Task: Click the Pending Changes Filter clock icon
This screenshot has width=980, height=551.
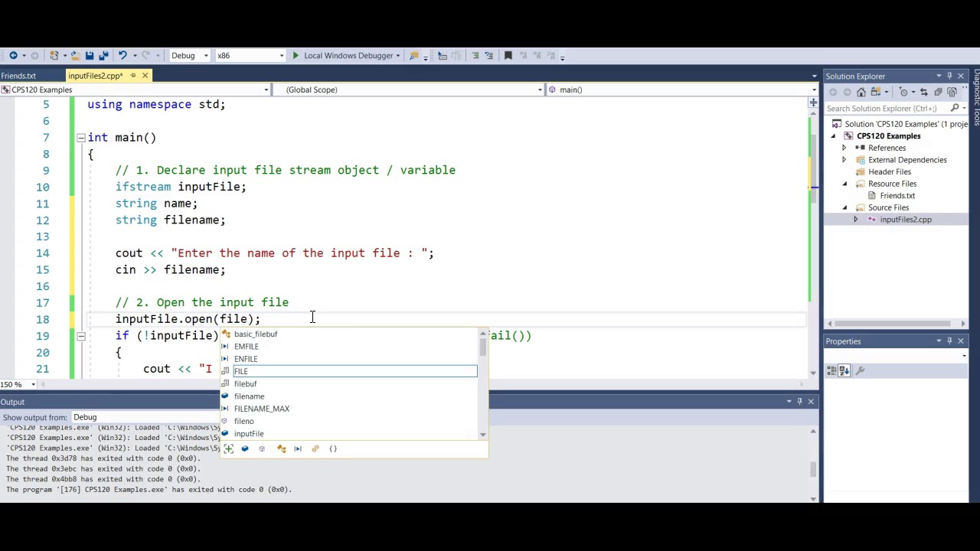Action: click(903, 92)
